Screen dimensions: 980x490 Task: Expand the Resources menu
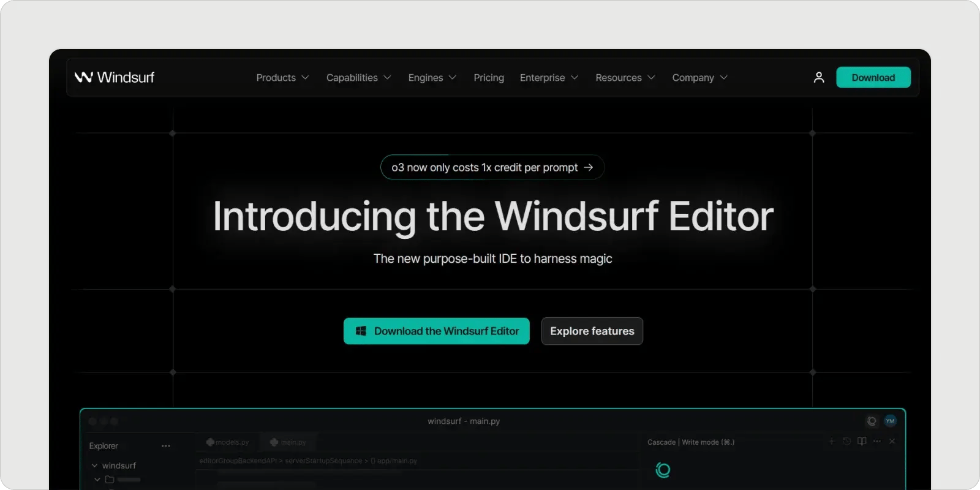click(625, 78)
